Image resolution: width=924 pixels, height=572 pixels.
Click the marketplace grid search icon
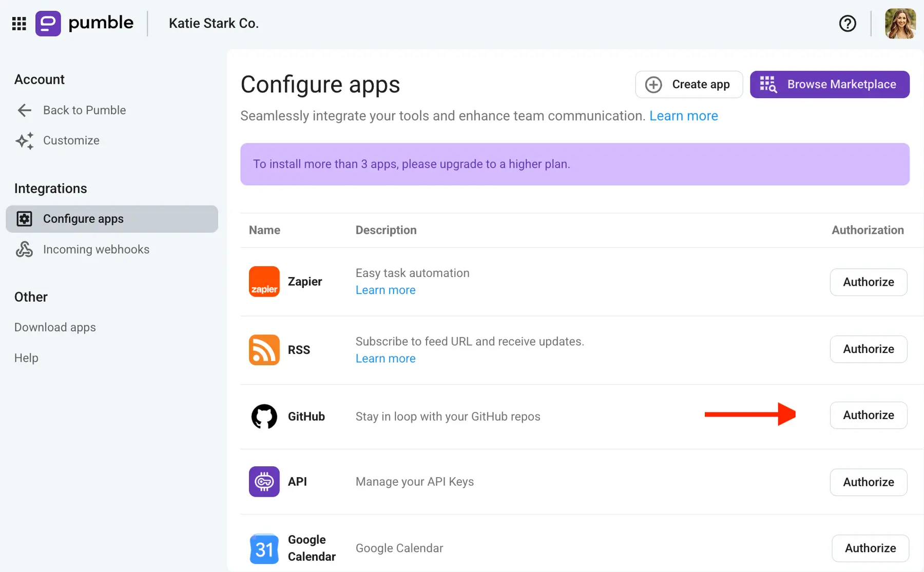coord(768,85)
